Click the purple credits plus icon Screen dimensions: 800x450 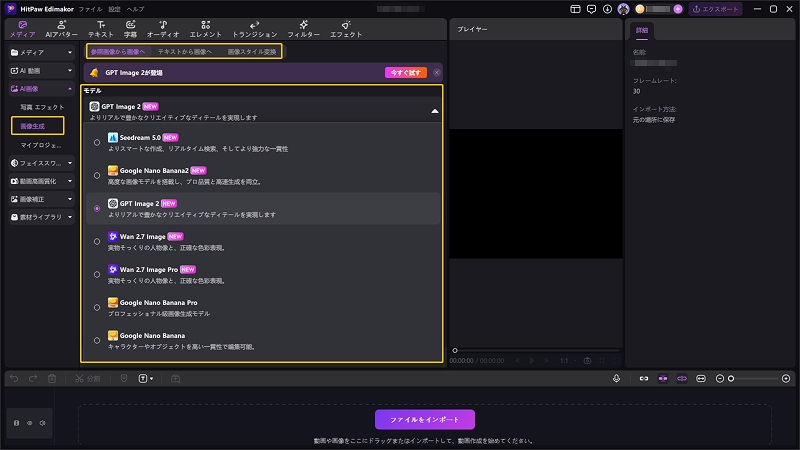[x=678, y=9]
